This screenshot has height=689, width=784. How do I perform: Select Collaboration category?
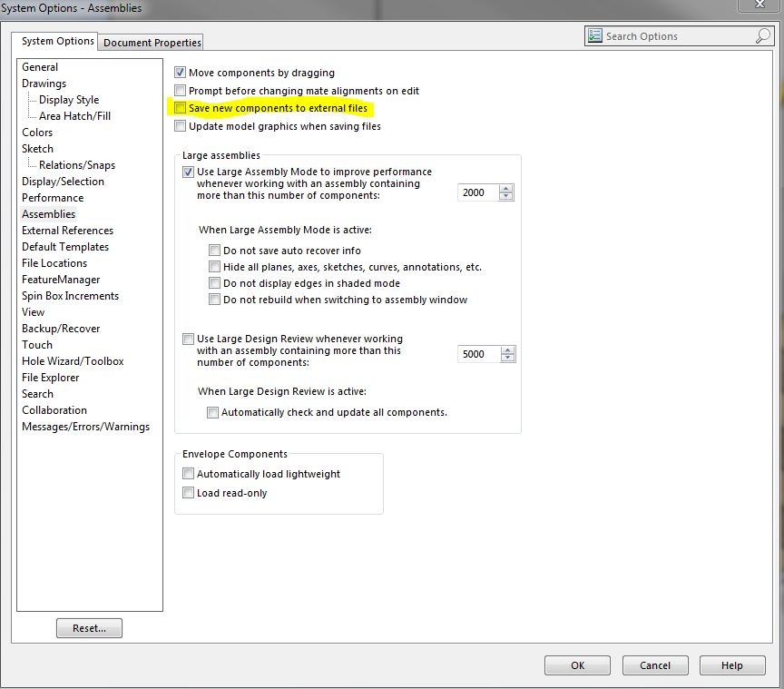[x=54, y=410]
